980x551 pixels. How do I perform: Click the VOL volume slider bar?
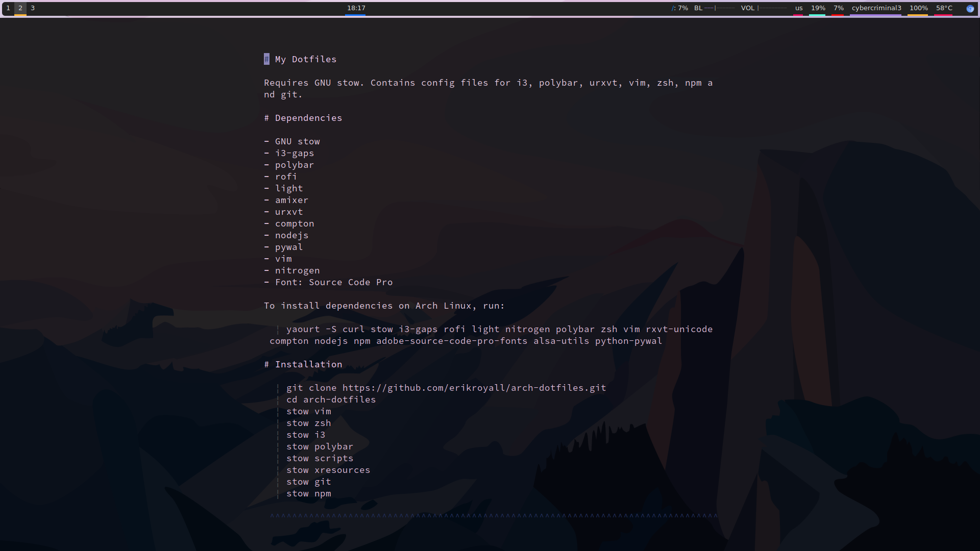click(x=772, y=8)
